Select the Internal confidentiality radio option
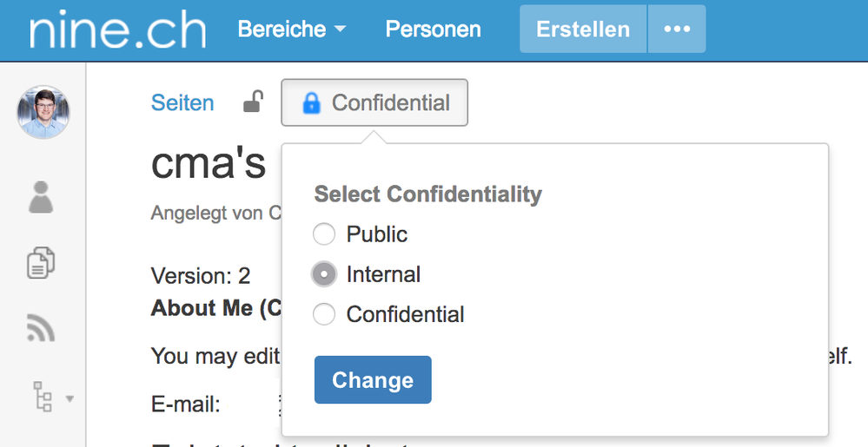 tap(324, 274)
